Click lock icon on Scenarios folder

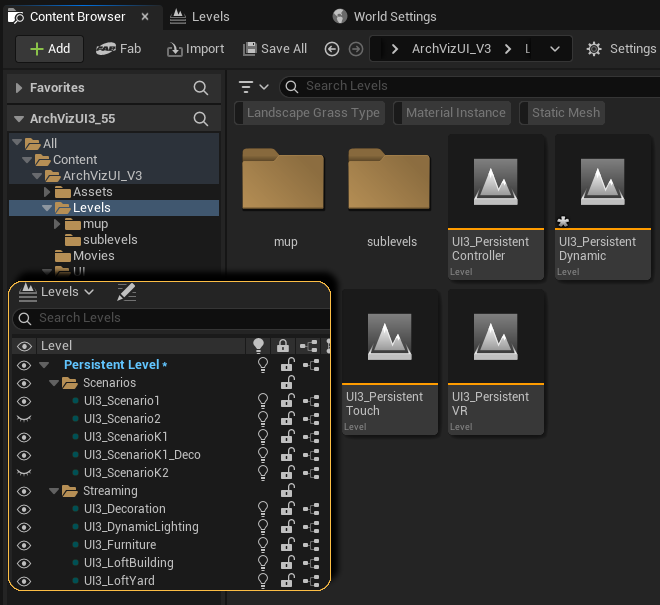(288, 383)
